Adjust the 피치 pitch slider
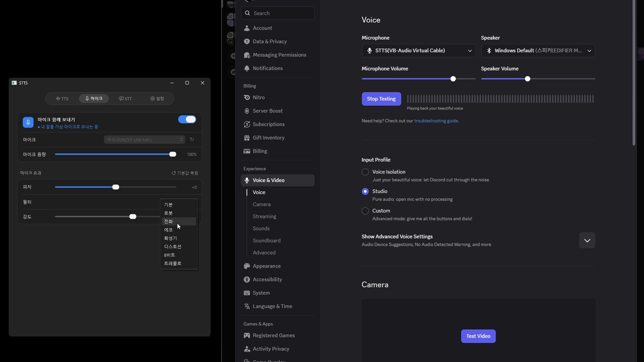644x362 pixels. click(116, 187)
